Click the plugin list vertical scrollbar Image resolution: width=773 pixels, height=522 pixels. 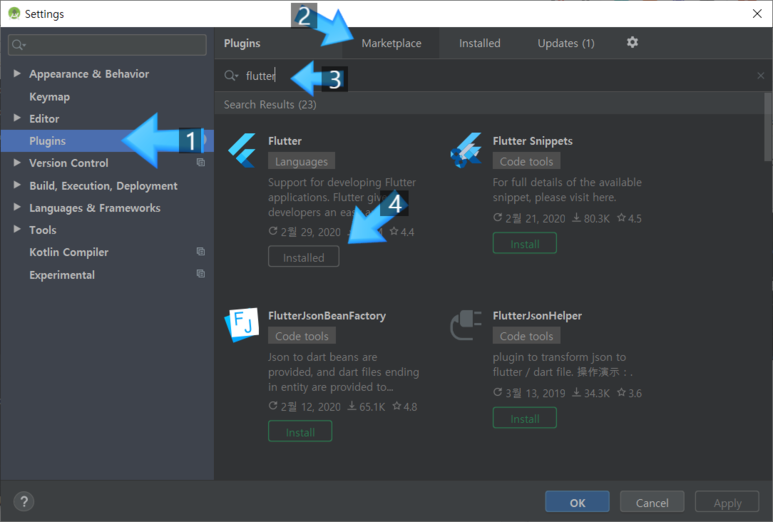[768, 127]
